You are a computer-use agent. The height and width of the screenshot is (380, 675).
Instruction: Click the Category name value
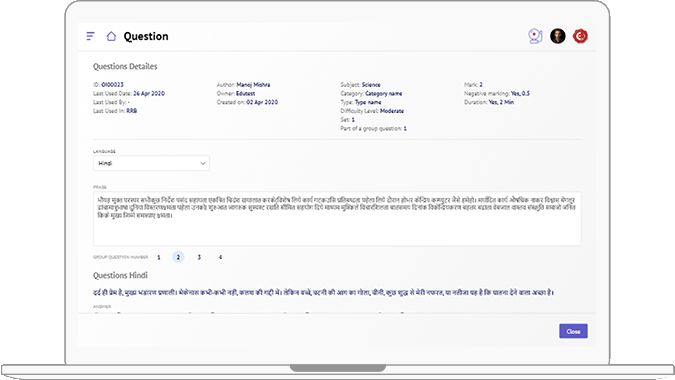(384, 93)
